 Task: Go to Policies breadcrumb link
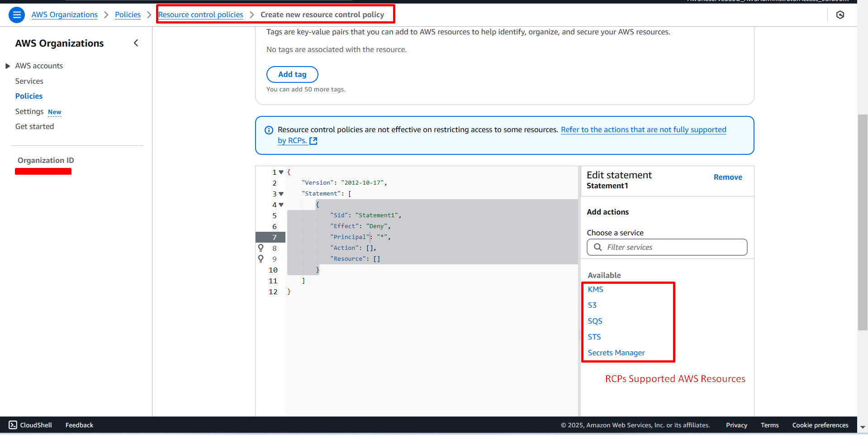[128, 14]
